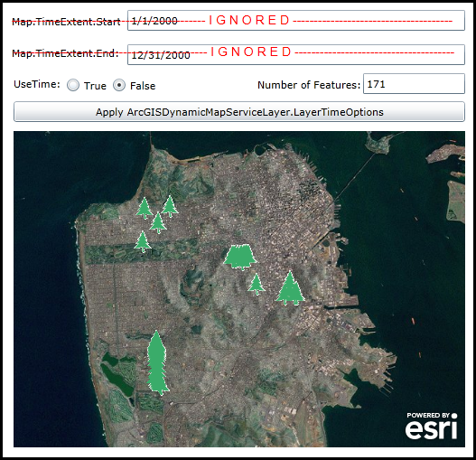The height and width of the screenshot is (460, 476).
Task: Click the Powered by Esri logo
Action: pyautogui.click(x=432, y=426)
